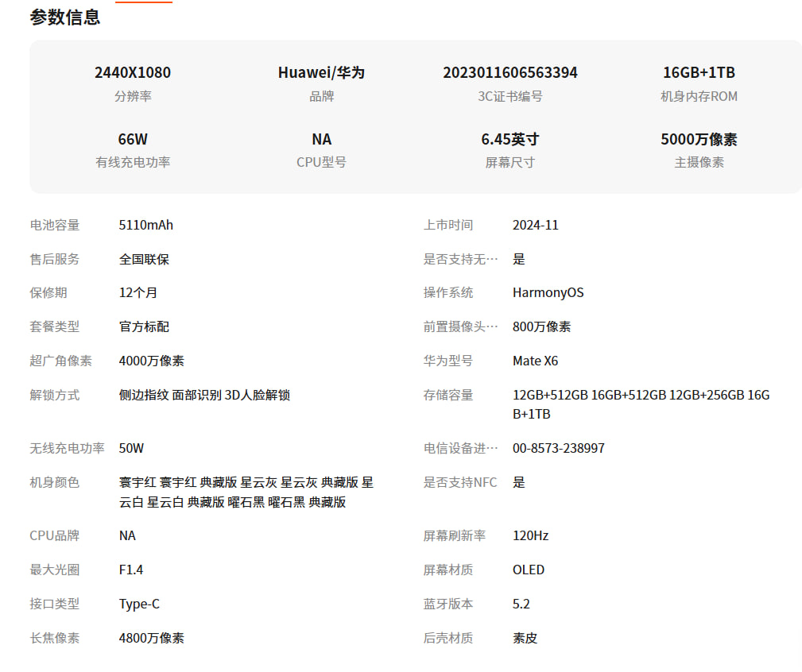Click the Mate X6 model value

coord(535,361)
